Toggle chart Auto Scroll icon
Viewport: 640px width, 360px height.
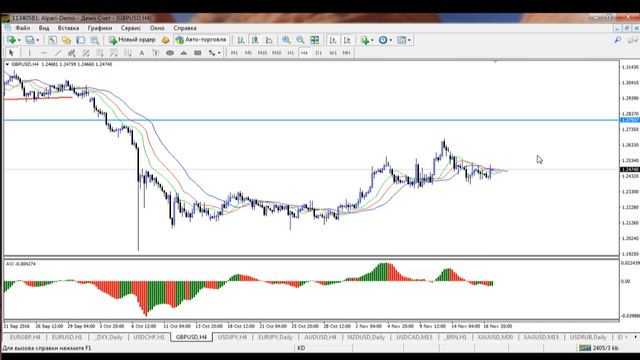(333, 40)
